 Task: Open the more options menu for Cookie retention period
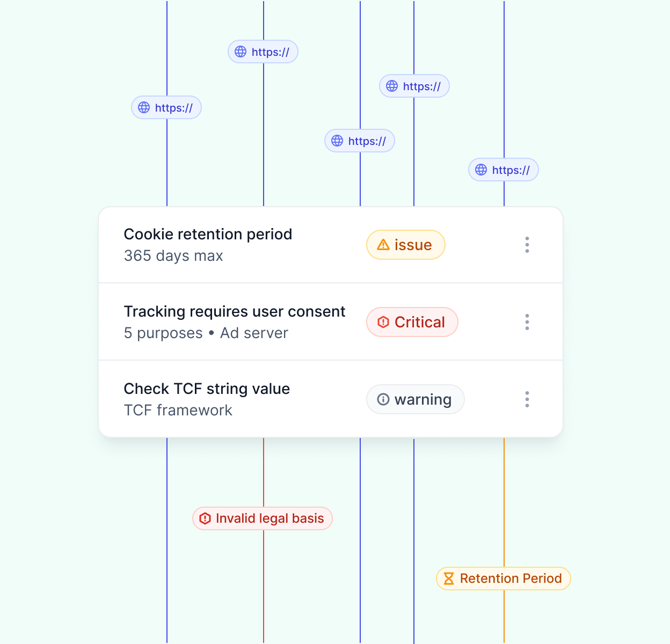tap(527, 245)
